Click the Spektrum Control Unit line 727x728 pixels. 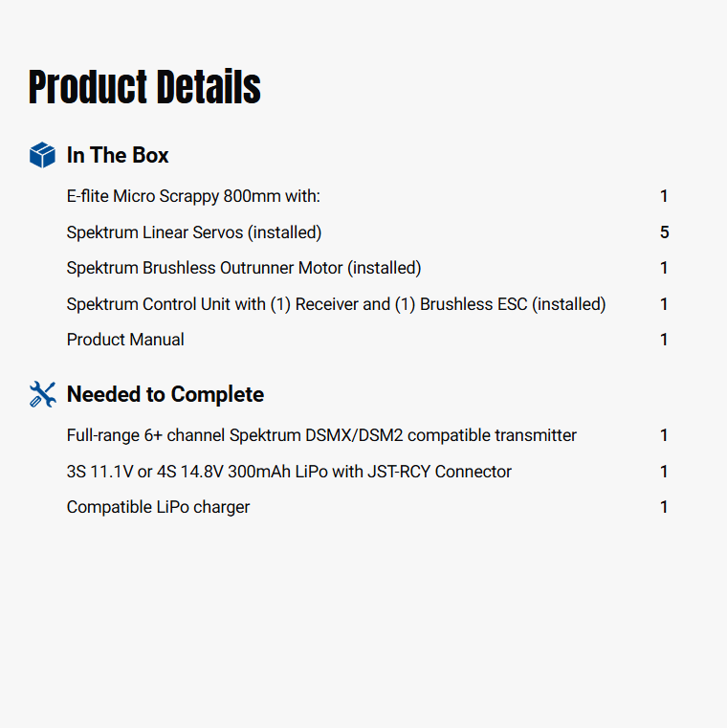coord(336,304)
